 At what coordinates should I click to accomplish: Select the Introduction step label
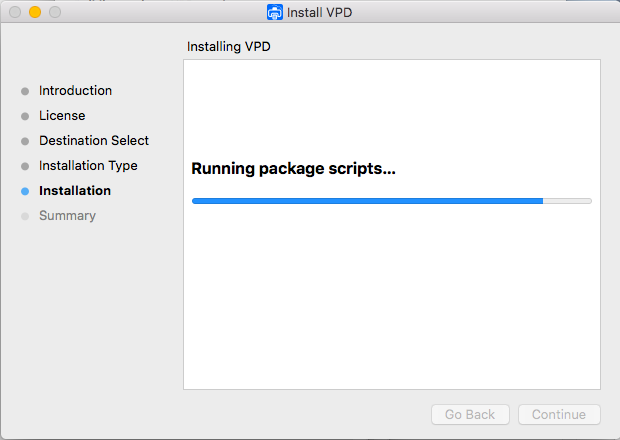(75, 91)
